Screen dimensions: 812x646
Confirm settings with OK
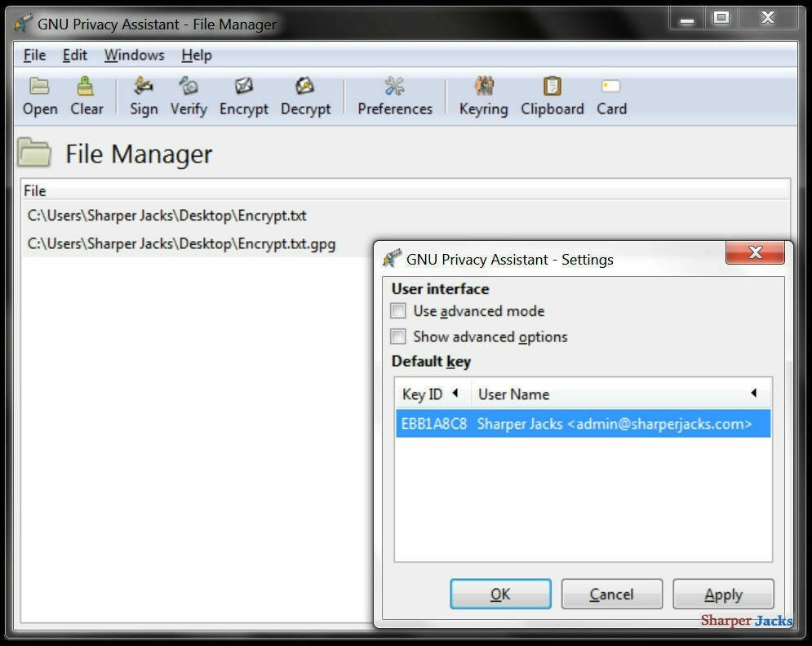tap(500, 594)
